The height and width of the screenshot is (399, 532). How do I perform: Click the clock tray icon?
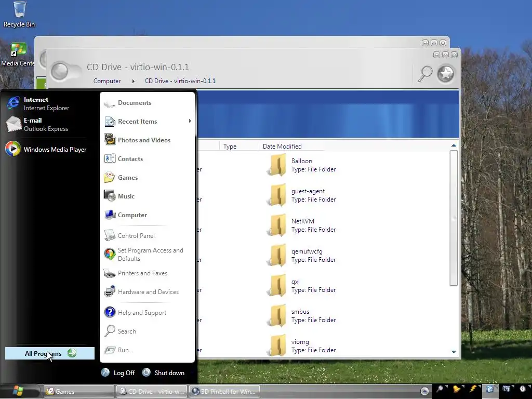coord(523,389)
